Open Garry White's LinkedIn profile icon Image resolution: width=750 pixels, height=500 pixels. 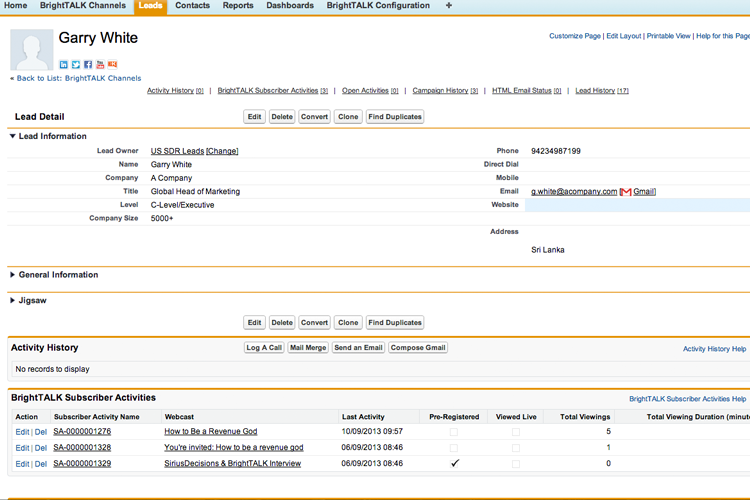(x=64, y=65)
